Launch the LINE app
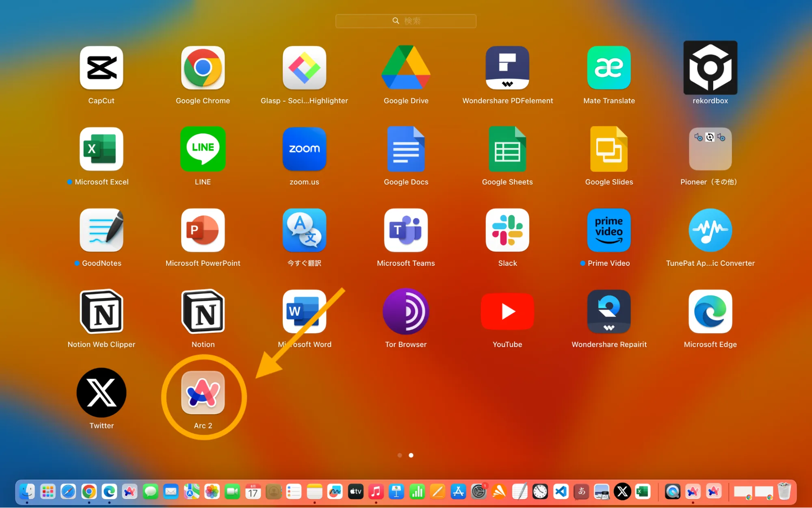 pos(203,149)
